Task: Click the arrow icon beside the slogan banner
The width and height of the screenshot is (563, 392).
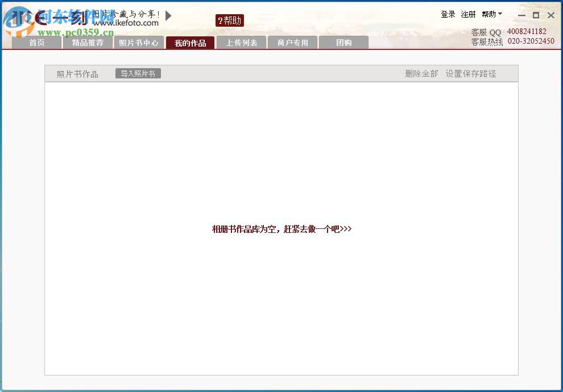Action: (168, 15)
